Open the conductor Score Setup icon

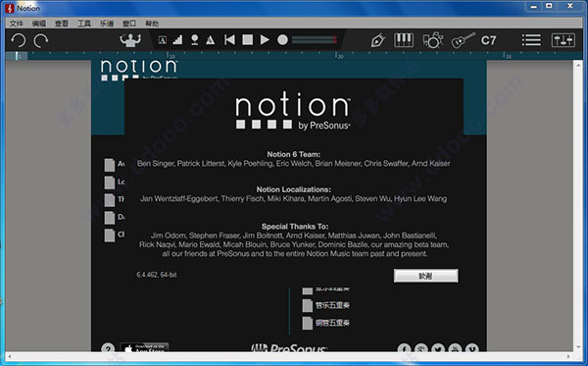[x=130, y=40]
